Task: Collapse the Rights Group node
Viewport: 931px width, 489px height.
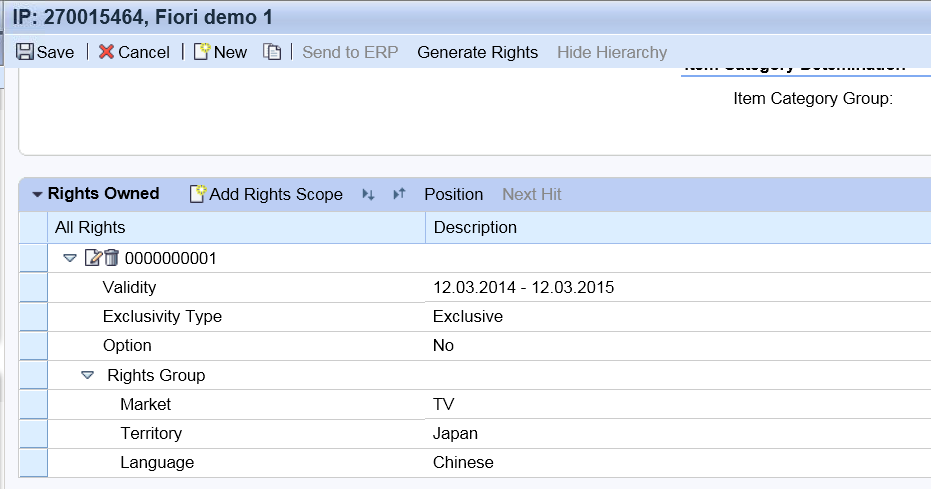Action: tap(88, 375)
